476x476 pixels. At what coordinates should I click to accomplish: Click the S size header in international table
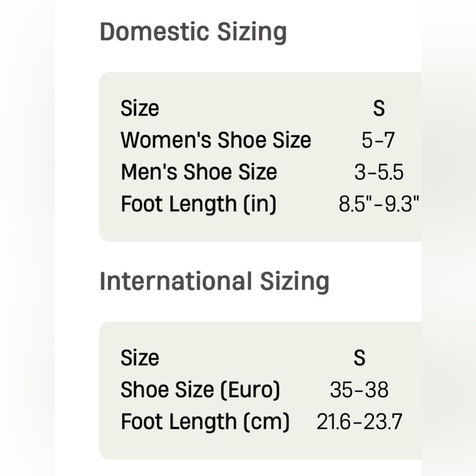pos(359,357)
